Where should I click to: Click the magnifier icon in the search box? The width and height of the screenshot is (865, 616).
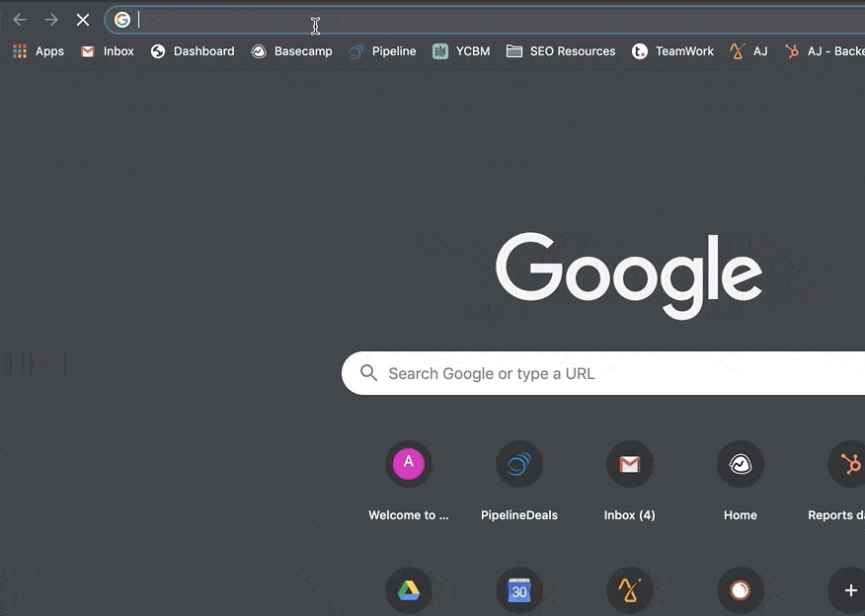click(x=368, y=373)
